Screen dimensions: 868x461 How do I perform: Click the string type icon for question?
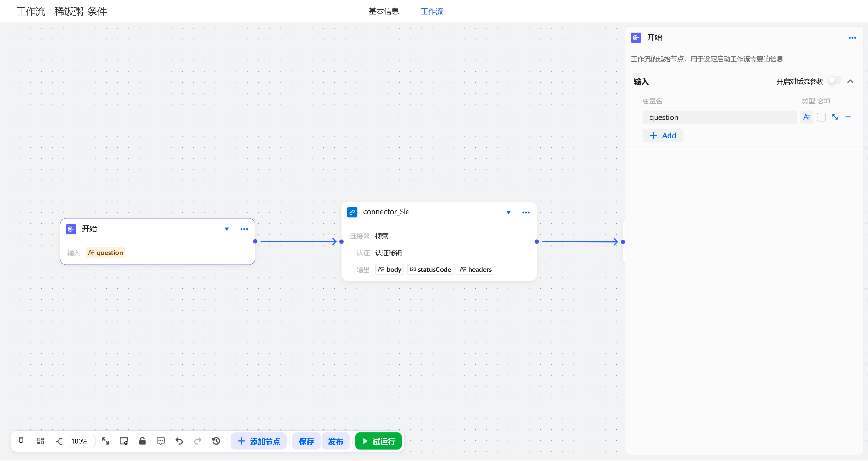pyautogui.click(x=807, y=117)
